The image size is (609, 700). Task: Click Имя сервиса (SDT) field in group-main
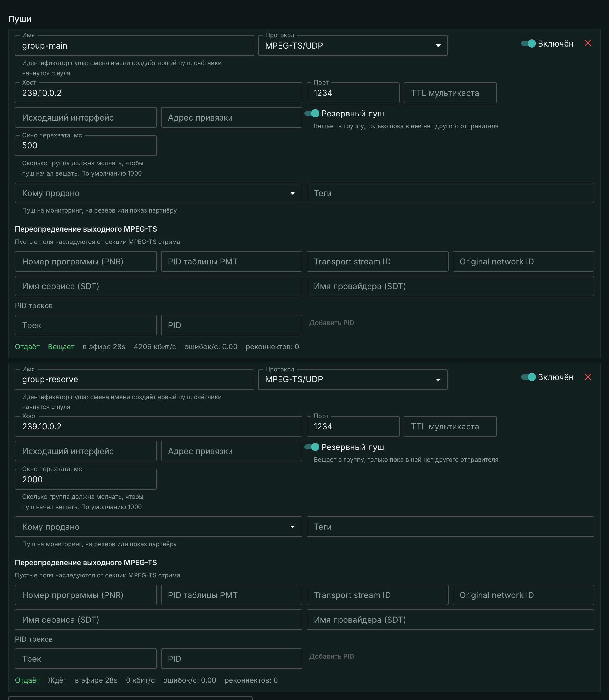[158, 286]
